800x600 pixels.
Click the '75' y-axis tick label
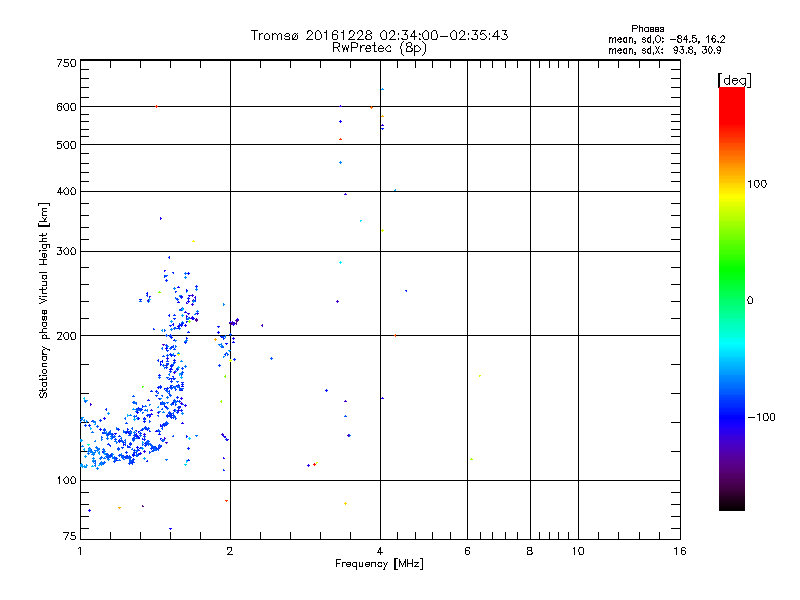tap(70, 536)
